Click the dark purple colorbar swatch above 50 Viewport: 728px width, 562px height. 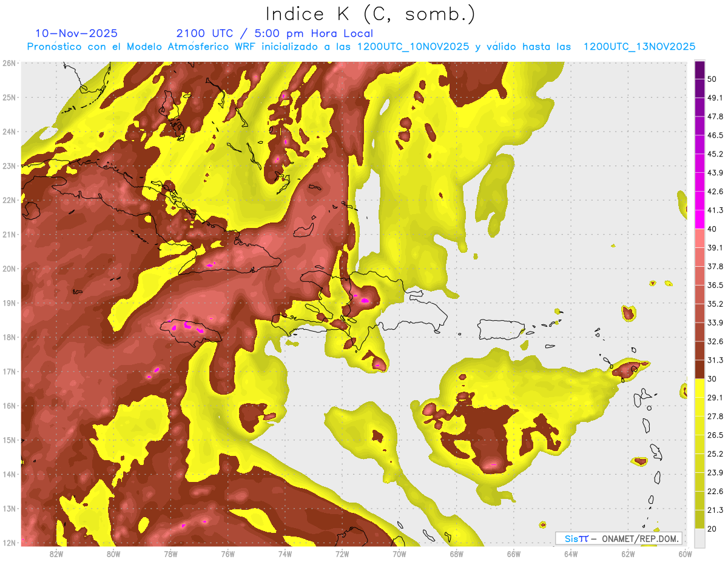click(699, 70)
